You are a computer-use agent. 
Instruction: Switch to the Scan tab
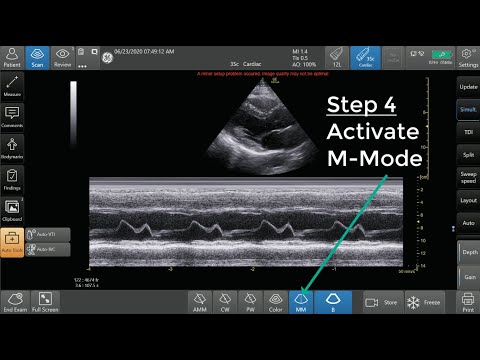pyautogui.click(x=37, y=58)
